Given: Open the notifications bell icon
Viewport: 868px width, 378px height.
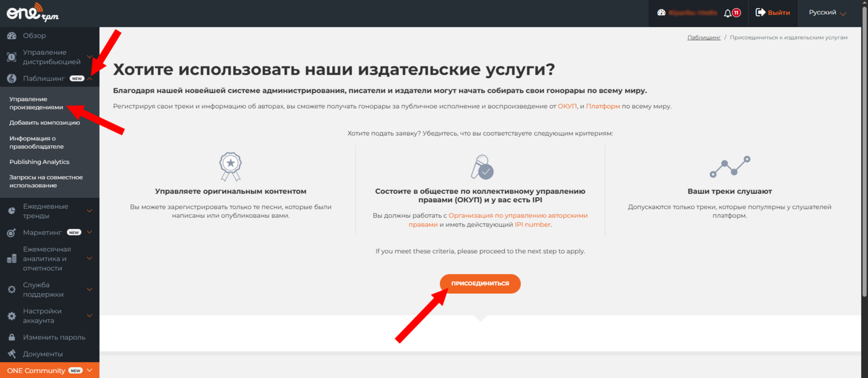Looking at the screenshot, I should (728, 13).
